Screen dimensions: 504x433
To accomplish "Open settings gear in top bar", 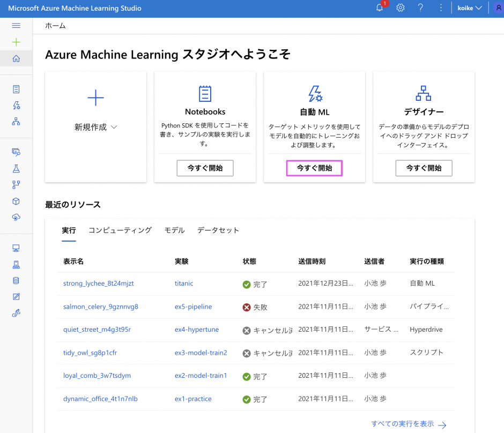I will click(400, 8).
